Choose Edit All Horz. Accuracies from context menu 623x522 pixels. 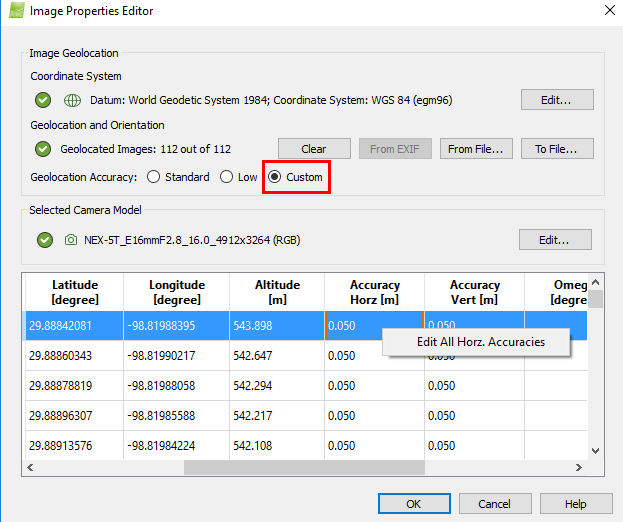tap(480, 342)
